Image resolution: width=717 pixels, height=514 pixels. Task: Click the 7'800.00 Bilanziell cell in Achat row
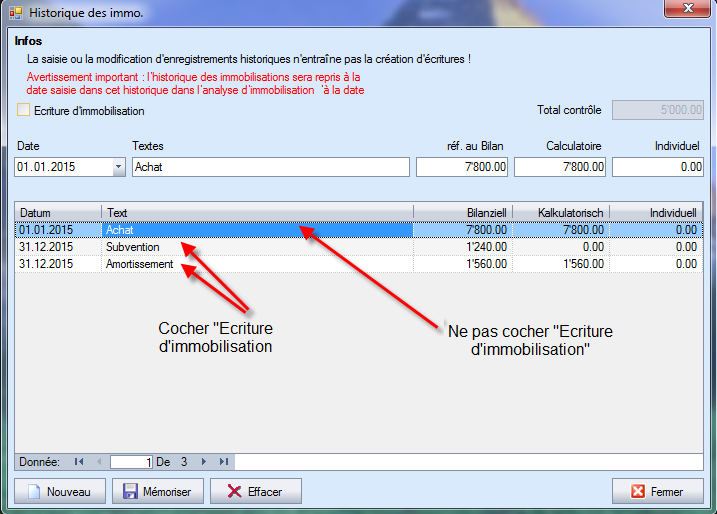tap(463, 230)
